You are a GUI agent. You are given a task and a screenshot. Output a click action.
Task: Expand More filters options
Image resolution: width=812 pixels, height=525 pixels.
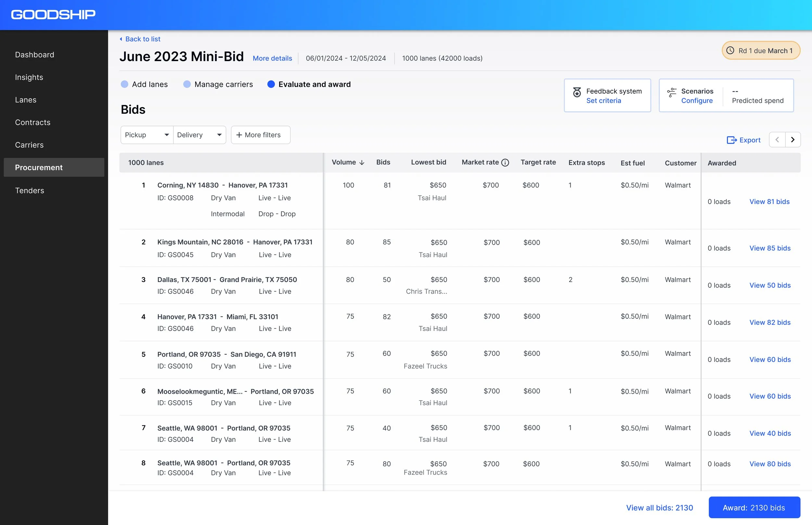(260, 135)
